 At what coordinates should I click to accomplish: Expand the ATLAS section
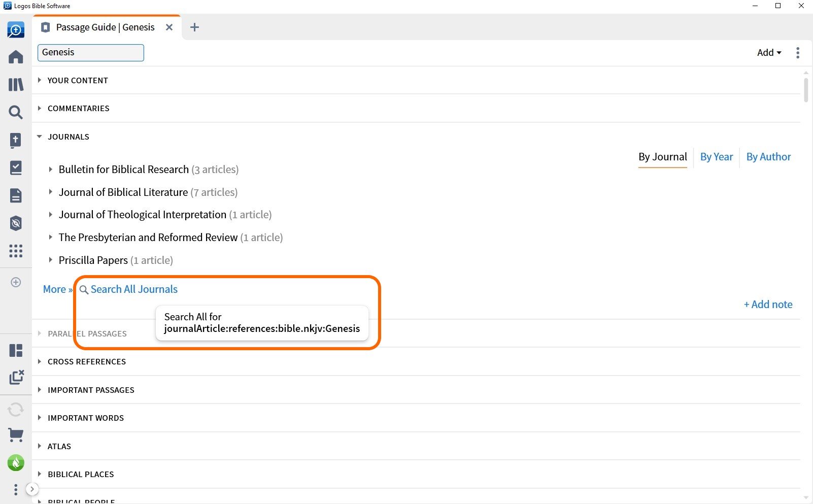pyautogui.click(x=40, y=446)
